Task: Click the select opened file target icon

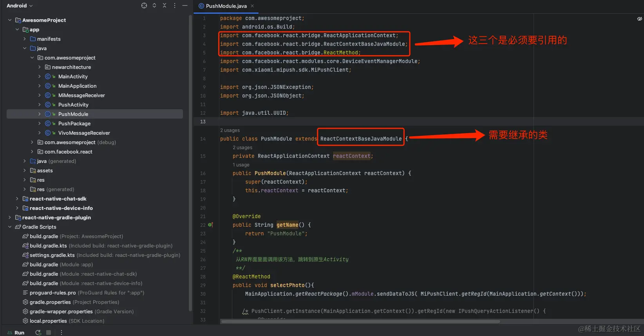Action: [144, 5]
